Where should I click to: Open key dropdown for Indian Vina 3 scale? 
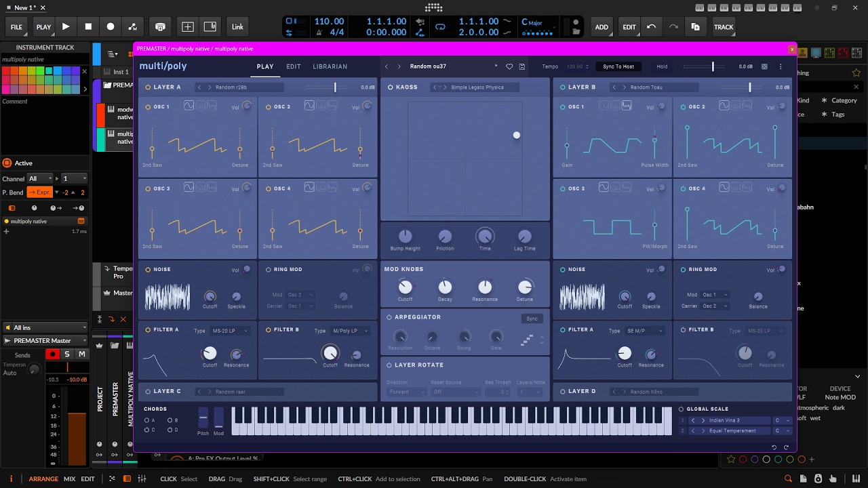click(783, 420)
